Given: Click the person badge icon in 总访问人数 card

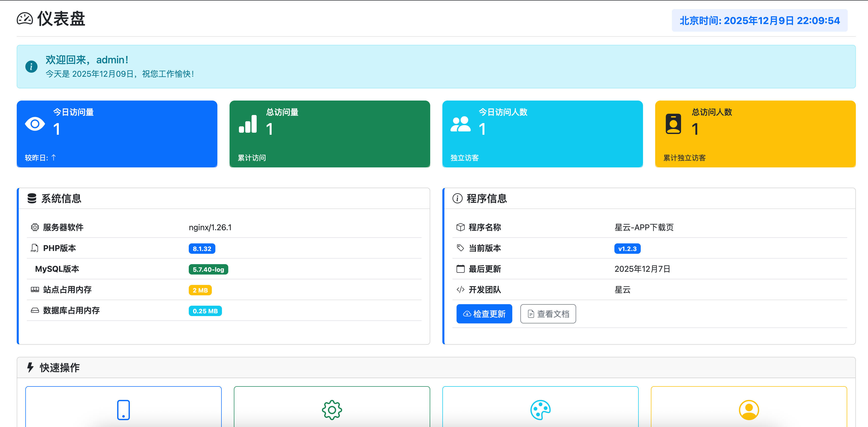Looking at the screenshot, I should (x=673, y=124).
